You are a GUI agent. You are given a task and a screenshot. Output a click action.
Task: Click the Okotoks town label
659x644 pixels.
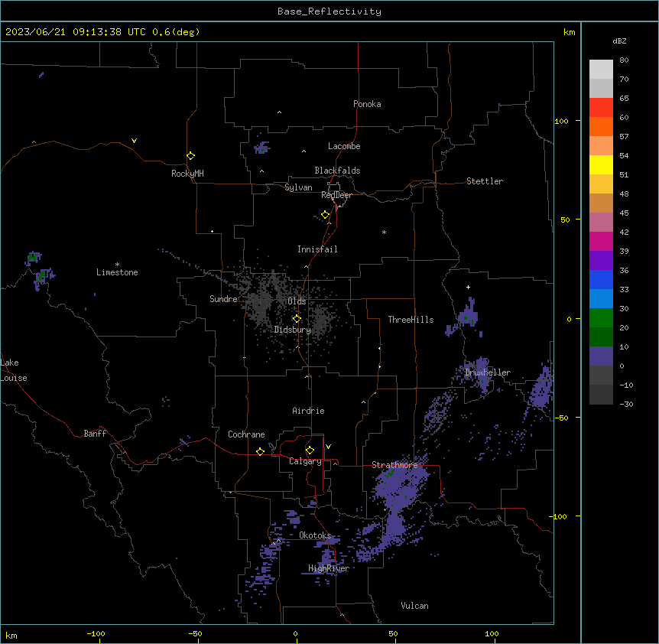(x=315, y=535)
